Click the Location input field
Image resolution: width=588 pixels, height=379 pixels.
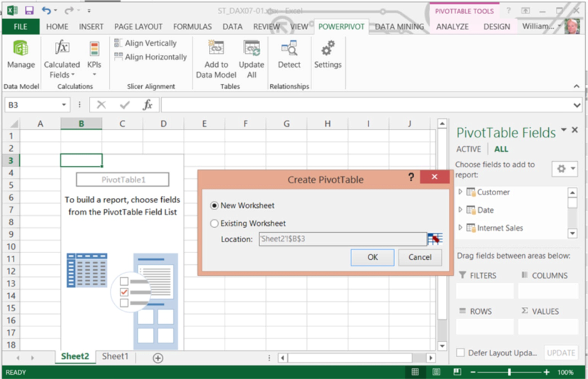(342, 239)
